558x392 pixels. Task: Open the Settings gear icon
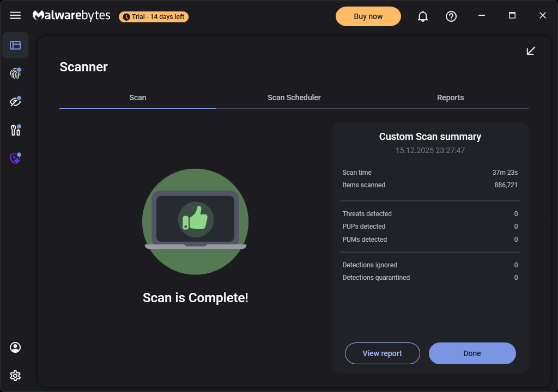[15, 376]
